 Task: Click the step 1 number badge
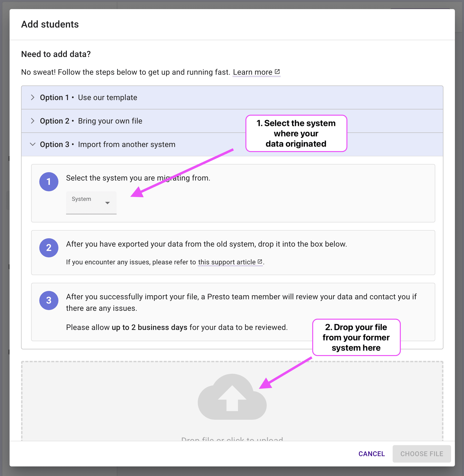coord(49,181)
